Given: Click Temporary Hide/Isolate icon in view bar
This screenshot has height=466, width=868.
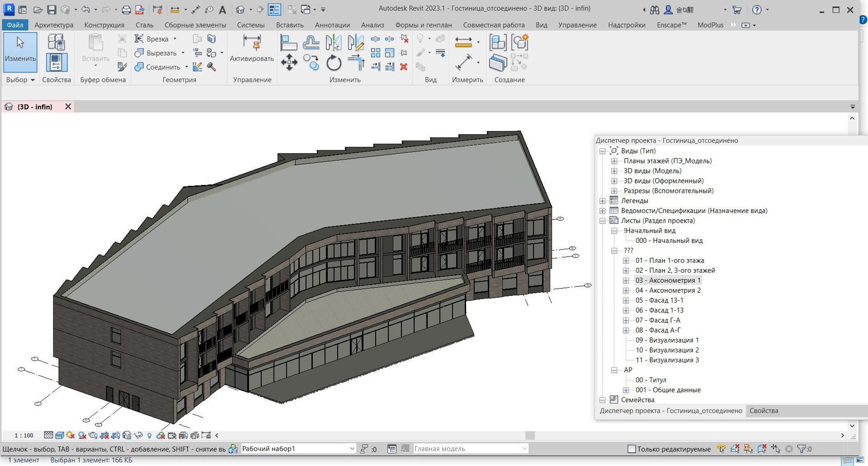Looking at the screenshot, I should pos(138,435).
